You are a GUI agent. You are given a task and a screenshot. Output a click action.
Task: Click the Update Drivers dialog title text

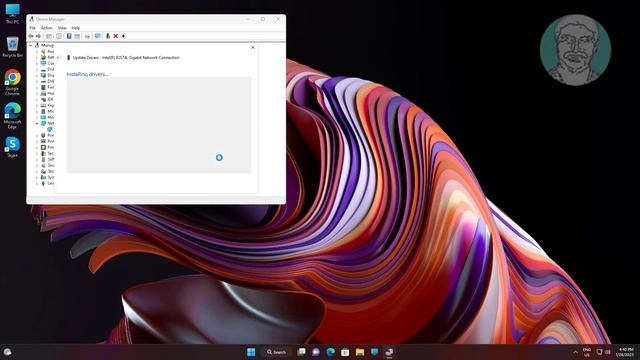[126, 58]
